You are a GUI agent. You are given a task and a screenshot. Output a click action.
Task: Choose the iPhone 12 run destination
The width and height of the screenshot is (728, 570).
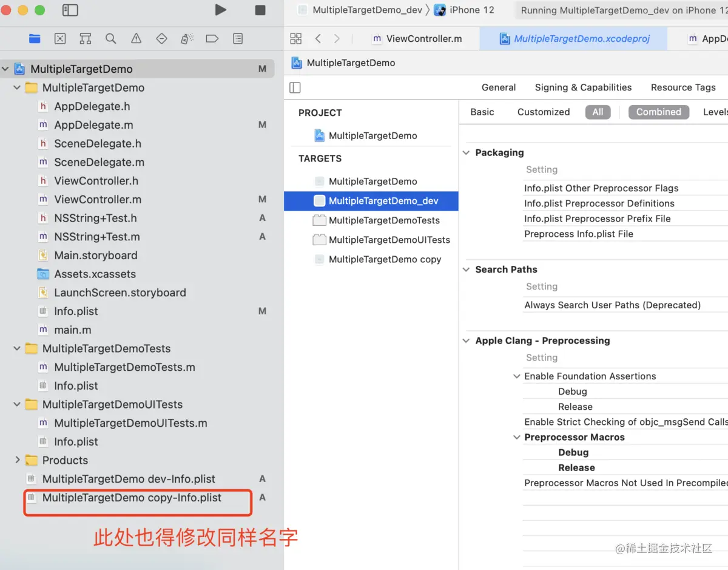click(x=464, y=10)
